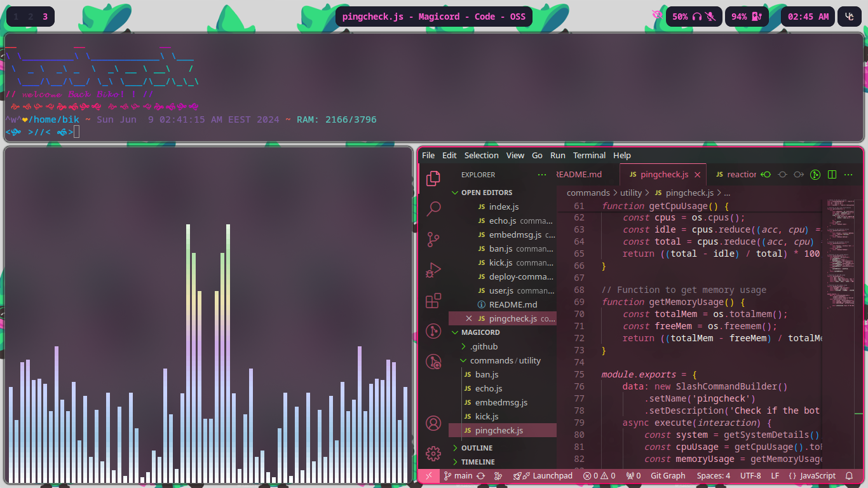This screenshot has width=868, height=488.
Task: Open the File menu
Action: 428,155
